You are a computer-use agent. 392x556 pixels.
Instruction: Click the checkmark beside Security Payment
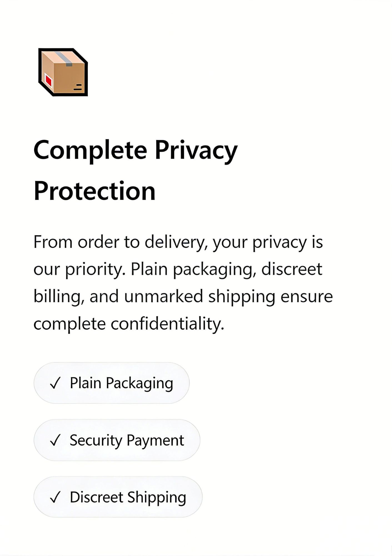pyautogui.click(x=55, y=440)
